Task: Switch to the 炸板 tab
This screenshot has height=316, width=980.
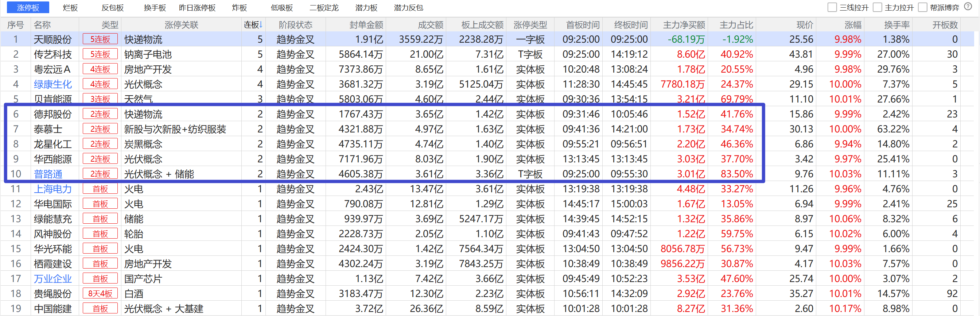Action: [239, 8]
